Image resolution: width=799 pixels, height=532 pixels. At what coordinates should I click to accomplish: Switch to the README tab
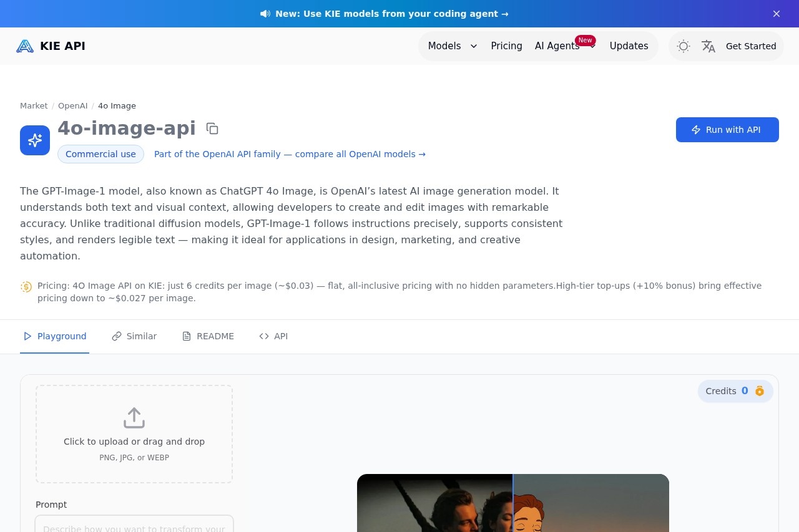tap(208, 336)
